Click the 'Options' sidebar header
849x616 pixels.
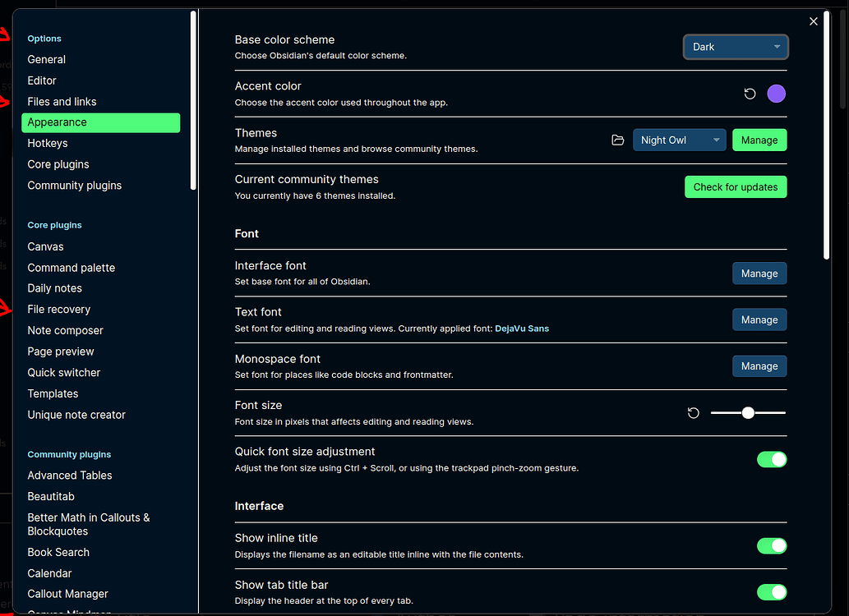coord(44,39)
